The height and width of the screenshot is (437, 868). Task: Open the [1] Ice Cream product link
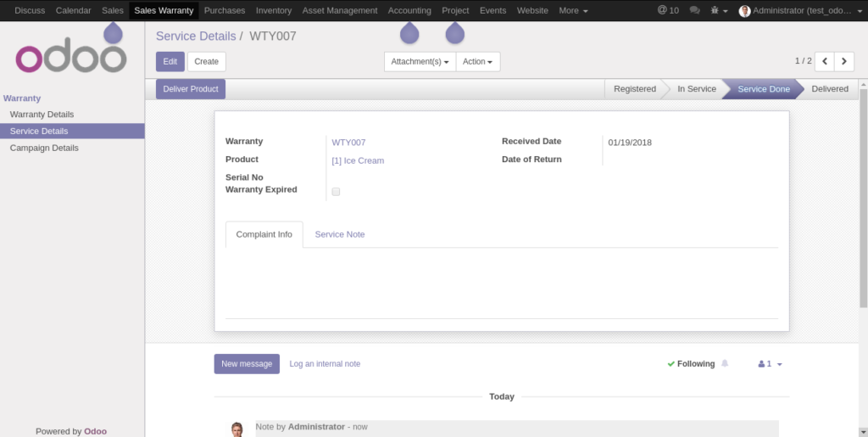(x=358, y=160)
